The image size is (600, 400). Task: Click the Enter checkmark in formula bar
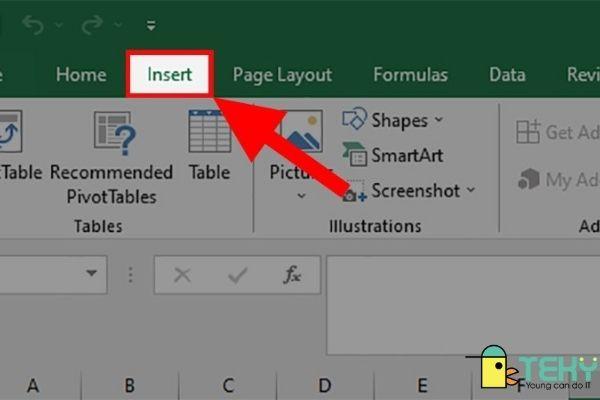237,275
